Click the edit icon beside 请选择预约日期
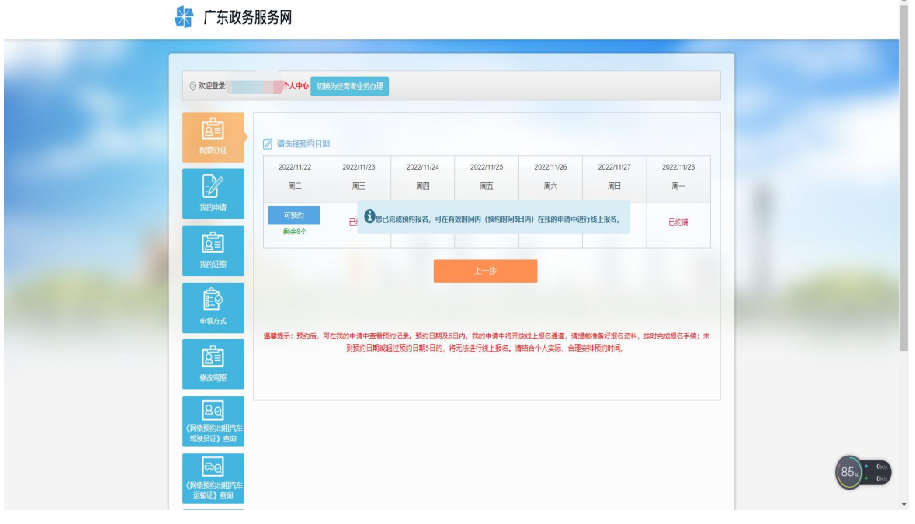The height and width of the screenshot is (524, 915). 267,144
